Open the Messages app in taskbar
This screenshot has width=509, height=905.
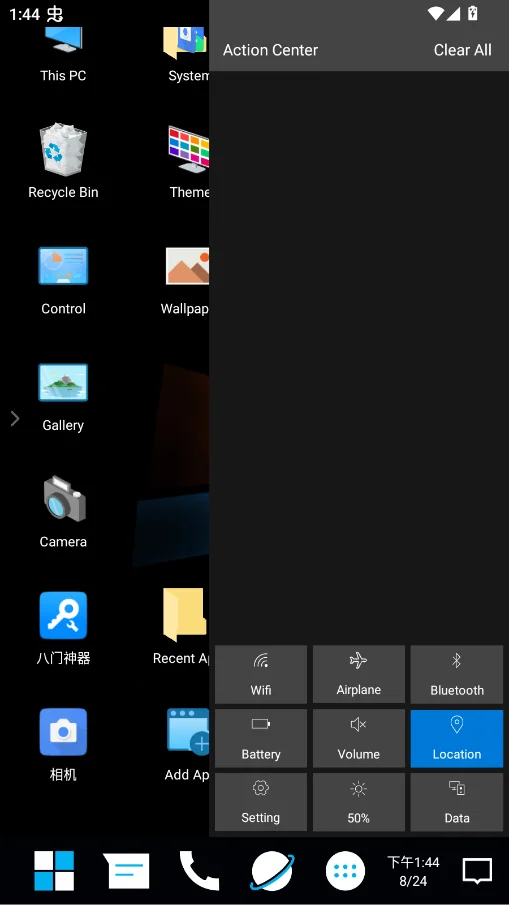point(126,871)
